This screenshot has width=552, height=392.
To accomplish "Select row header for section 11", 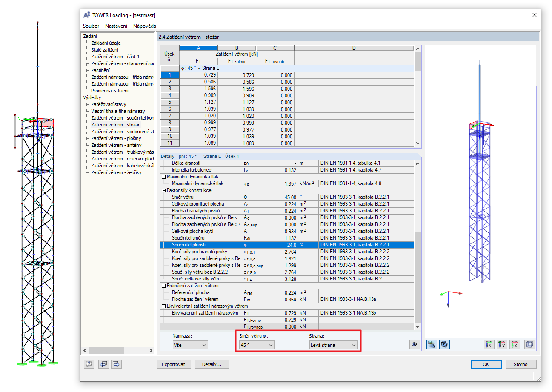I will pos(170,143).
